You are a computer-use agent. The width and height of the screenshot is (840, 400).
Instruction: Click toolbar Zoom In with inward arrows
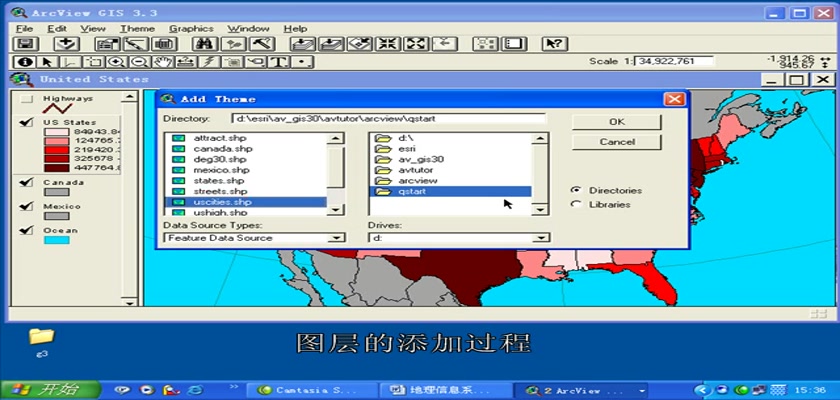pos(388,44)
